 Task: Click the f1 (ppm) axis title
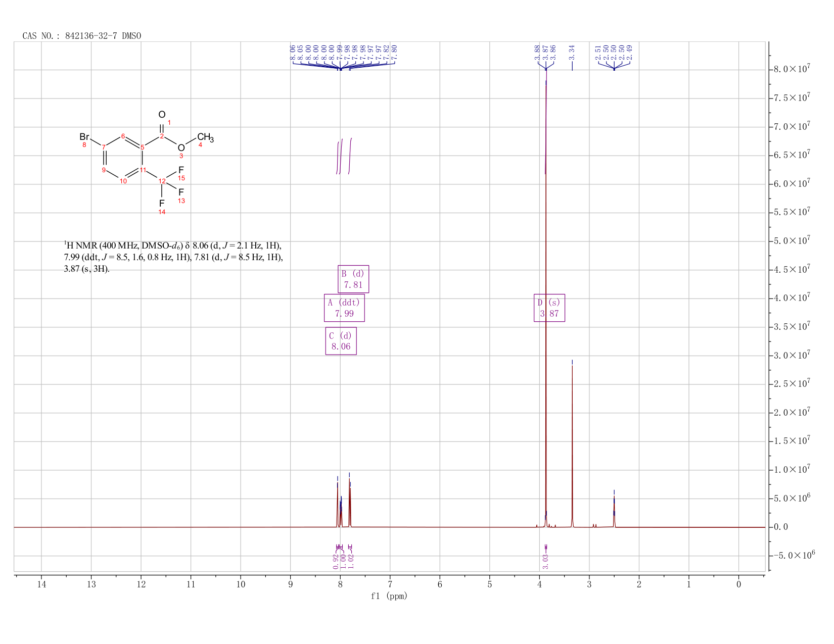[389, 596]
